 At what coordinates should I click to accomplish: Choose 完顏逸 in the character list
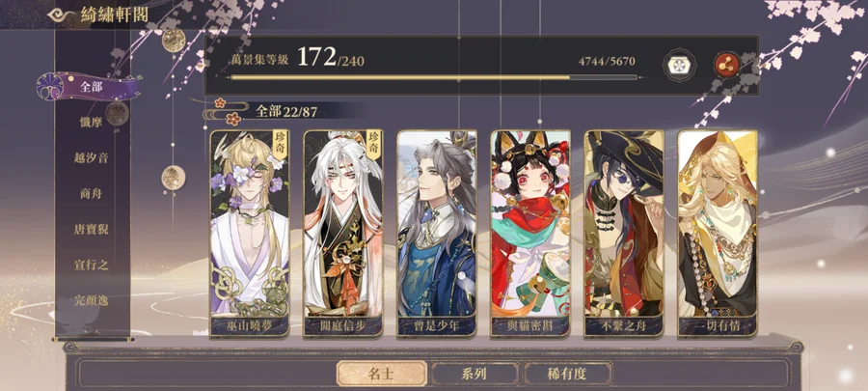click(92, 300)
